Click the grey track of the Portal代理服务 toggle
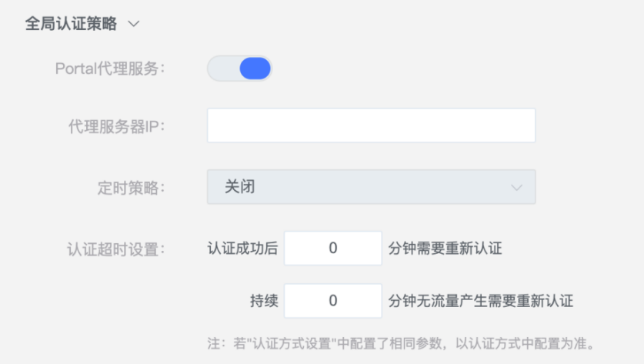The width and height of the screenshot is (644, 364). [x=223, y=68]
